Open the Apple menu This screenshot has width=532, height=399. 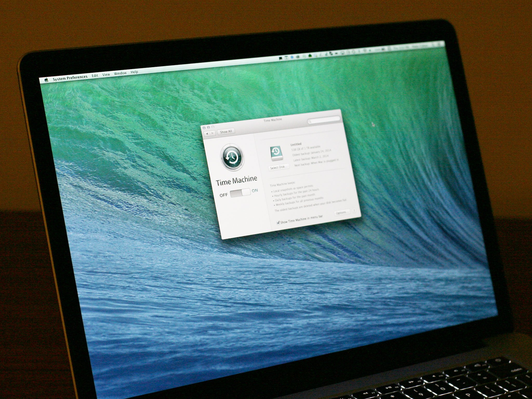coord(46,80)
